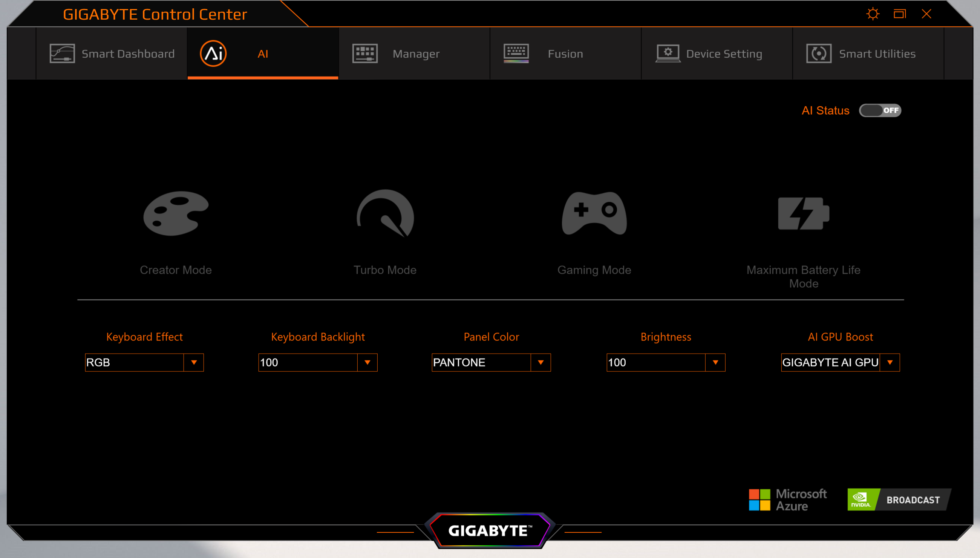
Task: Expand the Keyboard Effect RGB dropdown
Action: coord(194,363)
